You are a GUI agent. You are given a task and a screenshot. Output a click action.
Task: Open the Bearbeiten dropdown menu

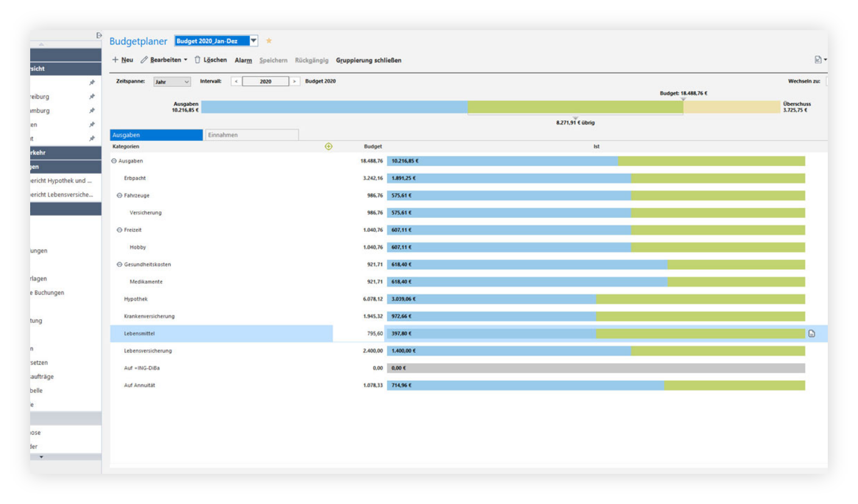pos(186,60)
